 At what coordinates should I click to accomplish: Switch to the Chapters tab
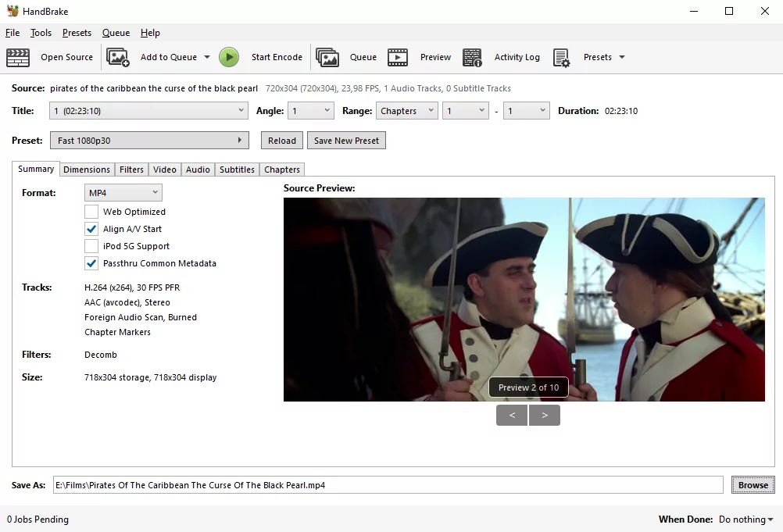282,170
